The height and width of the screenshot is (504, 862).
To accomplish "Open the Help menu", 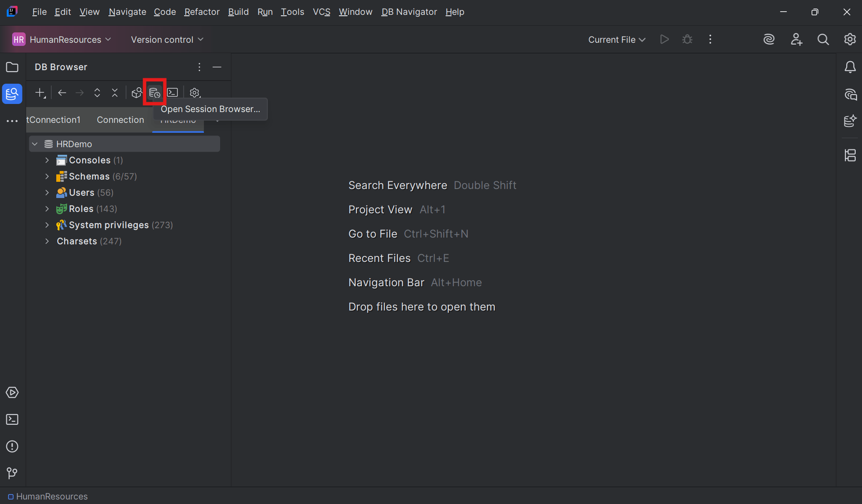I will (455, 12).
